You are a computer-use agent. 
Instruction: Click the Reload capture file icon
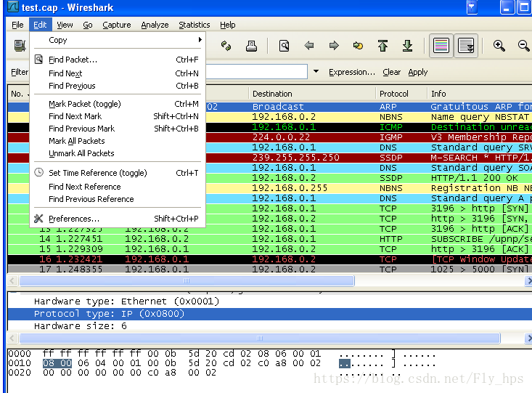pos(226,46)
